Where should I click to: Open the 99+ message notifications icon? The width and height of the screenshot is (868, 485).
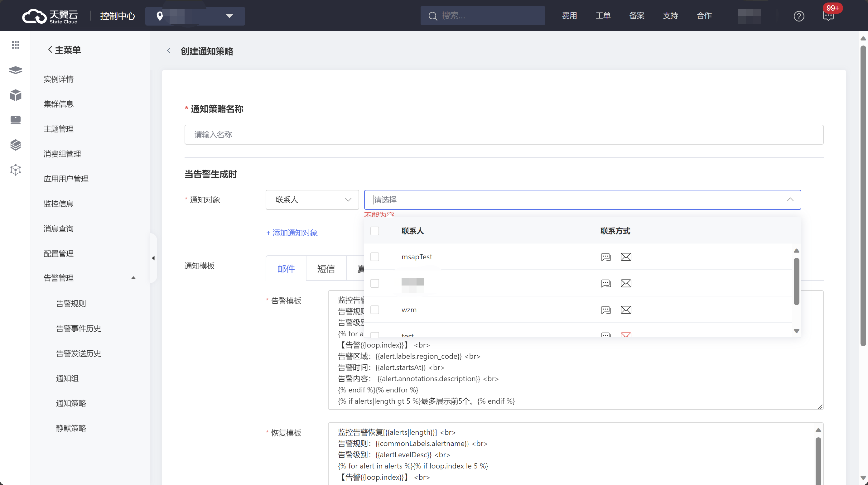click(829, 16)
